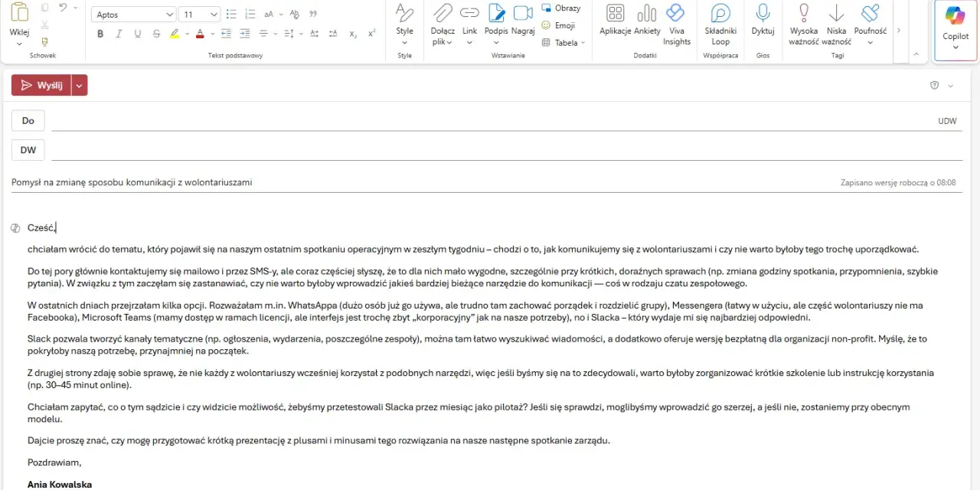Insert Składniki Loop component
The image size is (980, 490).
tap(720, 24)
